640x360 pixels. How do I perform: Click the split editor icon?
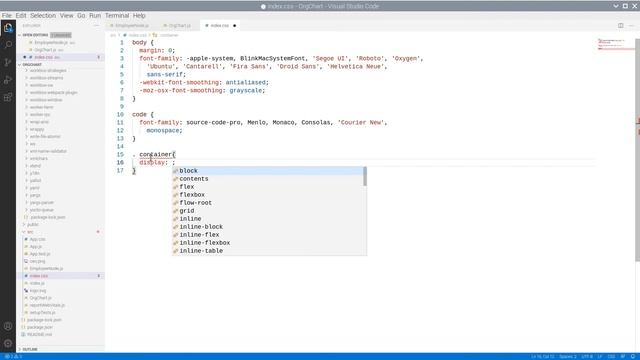620,25
